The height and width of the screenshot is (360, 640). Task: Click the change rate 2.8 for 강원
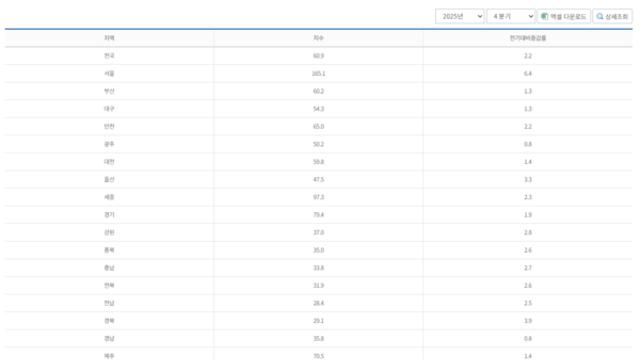pos(528,233)
